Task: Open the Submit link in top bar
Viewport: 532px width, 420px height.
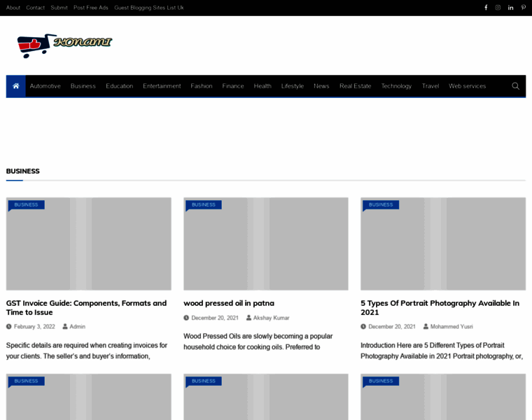Action: (59, 8)
